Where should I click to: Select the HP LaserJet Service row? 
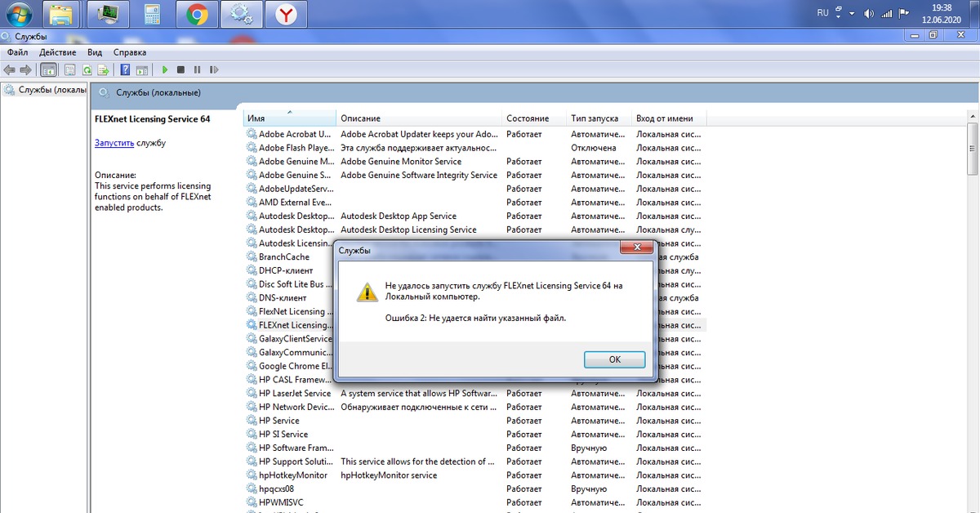click(x=474, y=393)
